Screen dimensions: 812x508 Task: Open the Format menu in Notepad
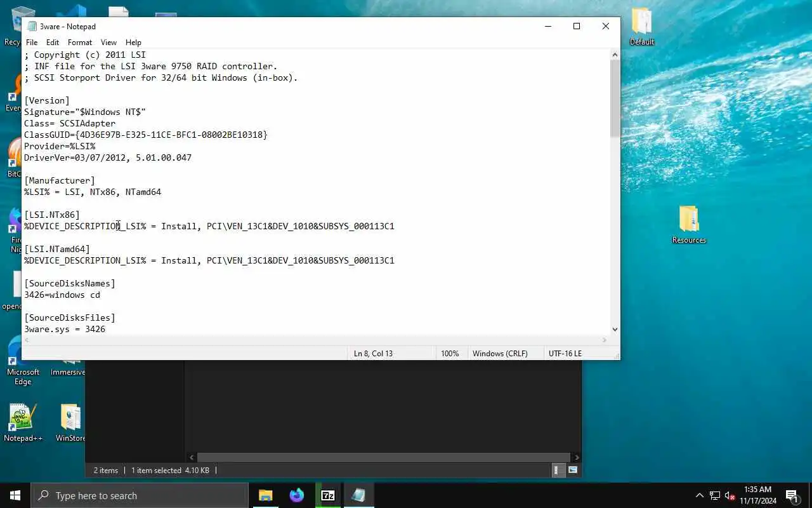(x=80, y=43)
